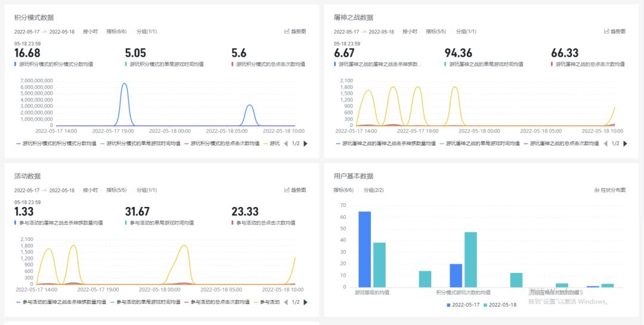The height and width of the screenshot is (325, 644).
Task: Click the 用户基本数据 panel title
Action: click(354, 176)
